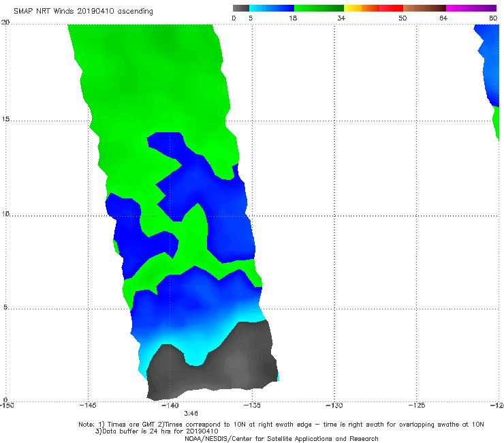Viewport: 504px width, 443px height.
Task: Click the longitude label '-145'
Action: pyautogui.click(x=88, y=406)
